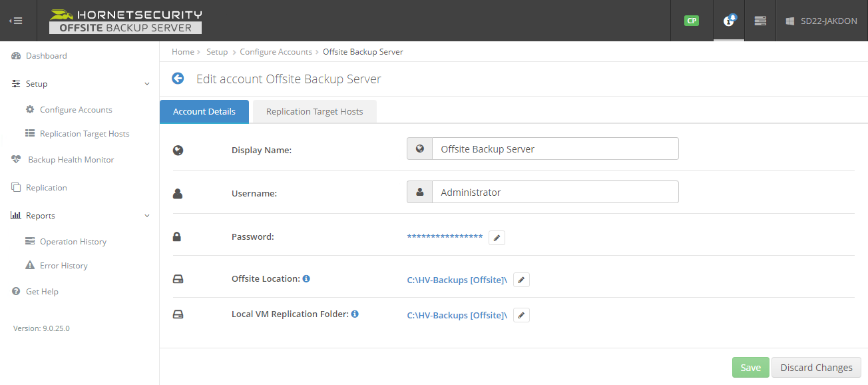This screenshot has height=385, width=868.
Task: Click inside the Username input field
Action: (555, 192)
